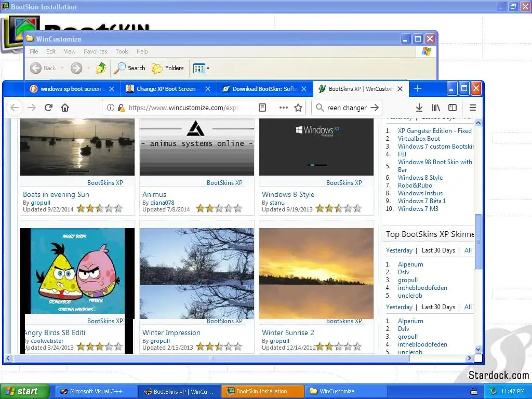Open 'Virtualbox Boot' list link
The height and width of the screenshot is (399, 532).
419,138
